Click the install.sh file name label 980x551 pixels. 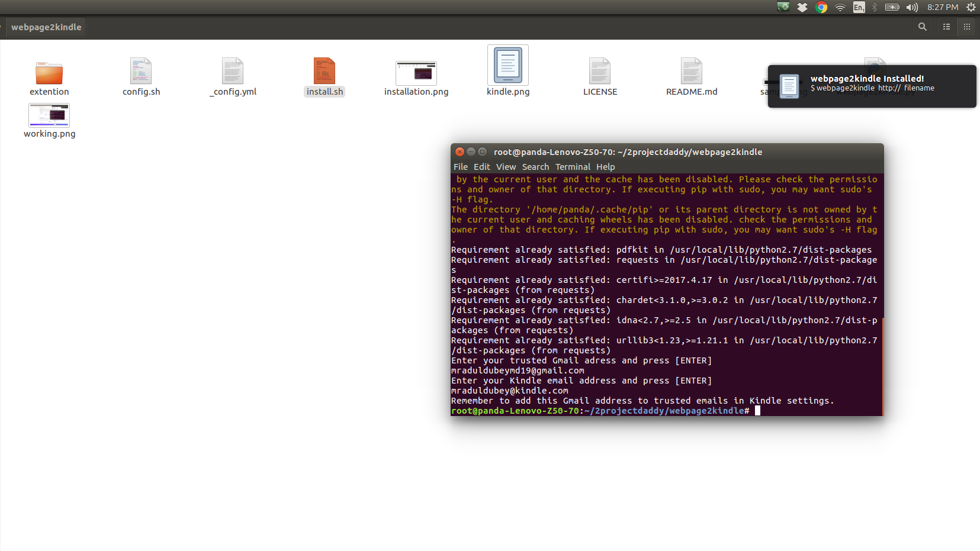pos(324,92)
